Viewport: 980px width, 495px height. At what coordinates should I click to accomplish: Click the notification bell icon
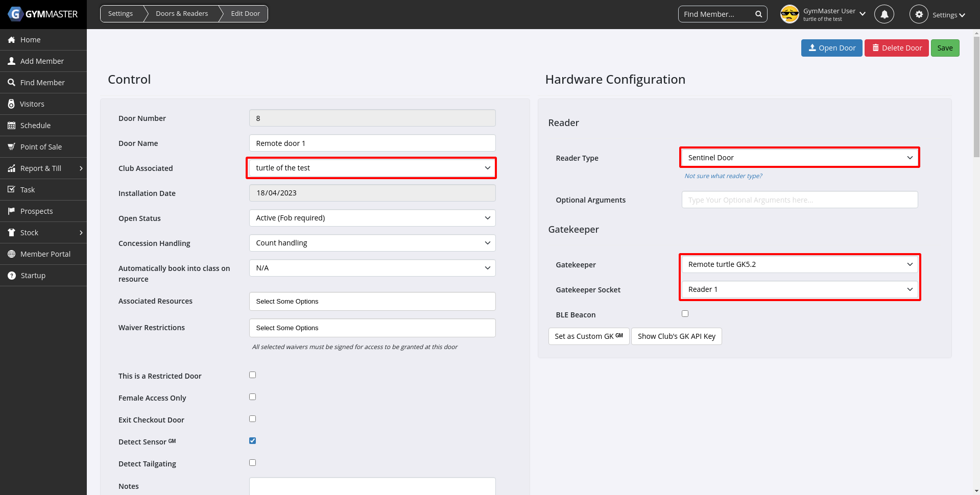point(884,14)
